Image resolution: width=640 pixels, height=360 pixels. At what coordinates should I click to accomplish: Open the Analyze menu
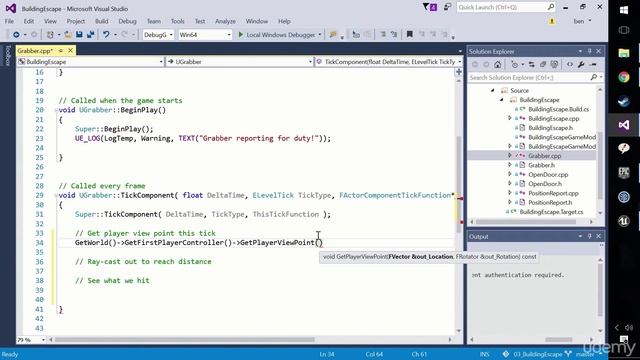point(225,21)
